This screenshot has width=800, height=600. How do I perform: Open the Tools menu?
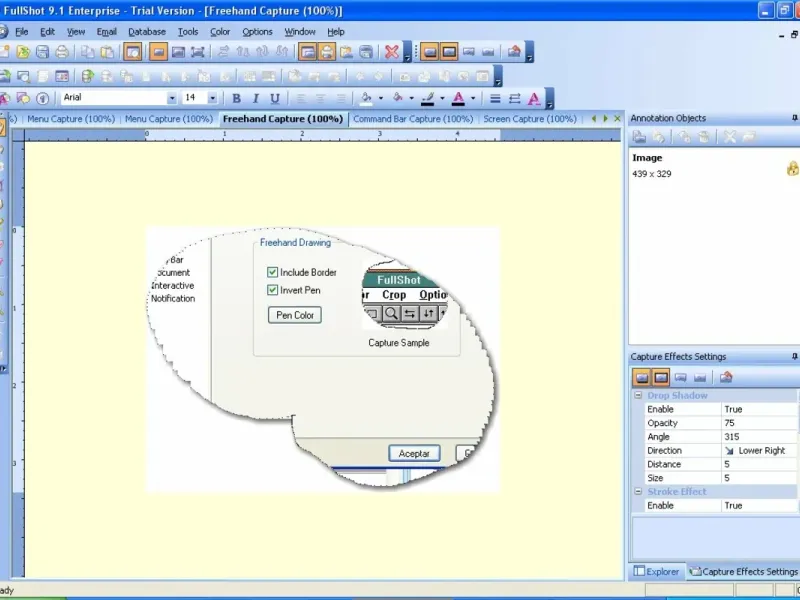coord(188,32)
